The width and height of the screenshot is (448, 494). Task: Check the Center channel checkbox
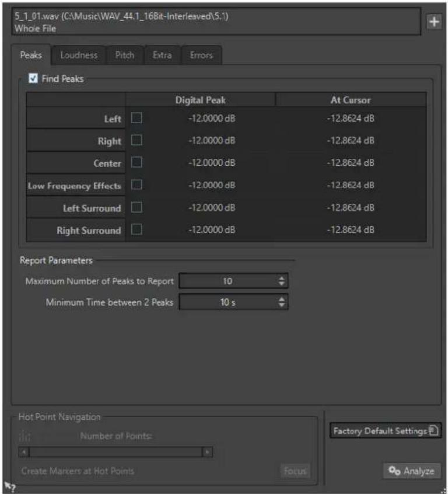coord(136,162)
